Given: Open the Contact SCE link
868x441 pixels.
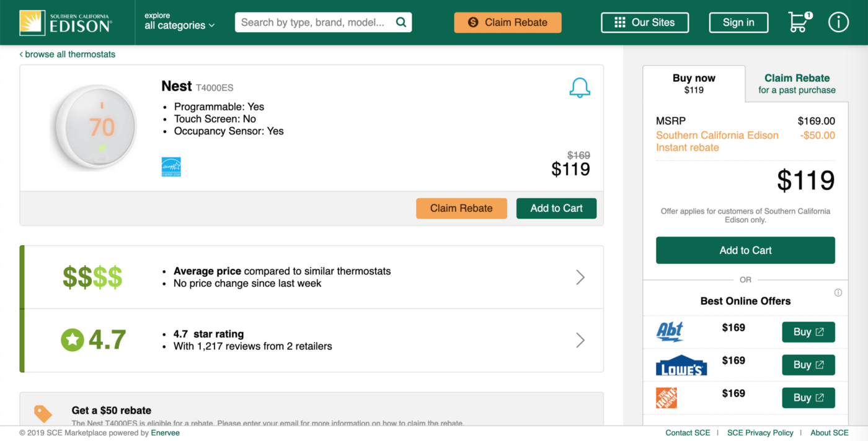Looking at the screenshot, I should coord(688,433).
